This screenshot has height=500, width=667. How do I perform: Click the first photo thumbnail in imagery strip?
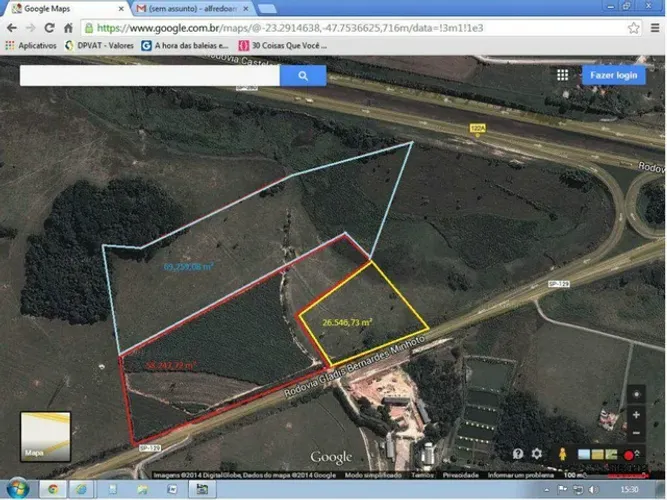pyautogui.click(x=584, y=455)
